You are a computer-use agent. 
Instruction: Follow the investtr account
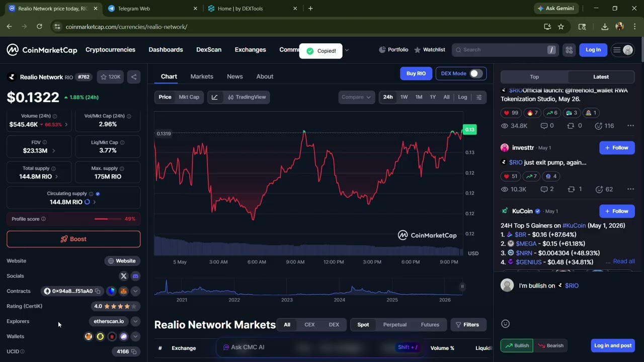(x=617, y=148)
